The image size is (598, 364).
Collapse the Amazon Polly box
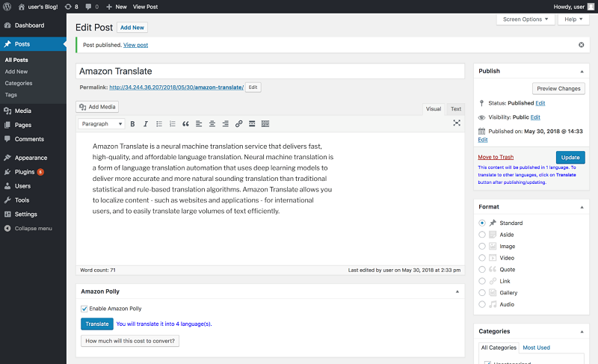click(457, 291)
